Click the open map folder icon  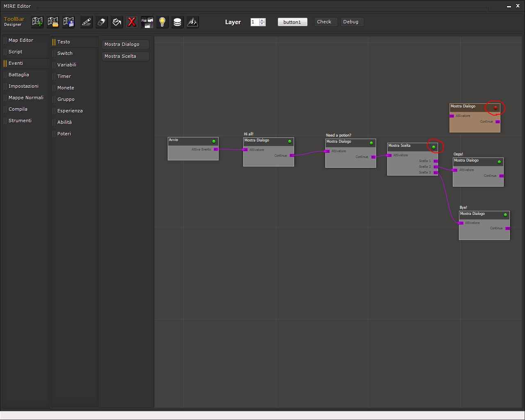[53, 22]
